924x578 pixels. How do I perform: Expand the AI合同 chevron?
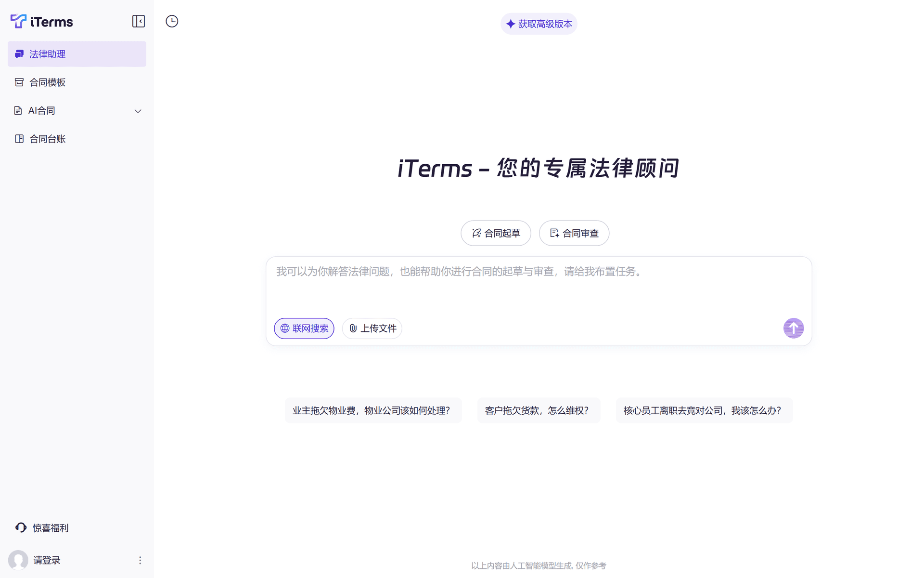[138, 111]
